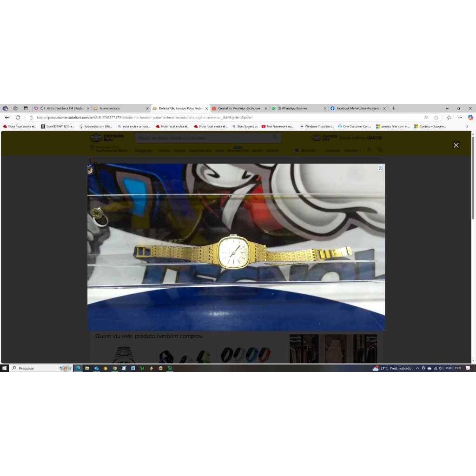476x476 pixels.
Task: Switch to Rádio Flashback FM tab
Action: (62, 108)
